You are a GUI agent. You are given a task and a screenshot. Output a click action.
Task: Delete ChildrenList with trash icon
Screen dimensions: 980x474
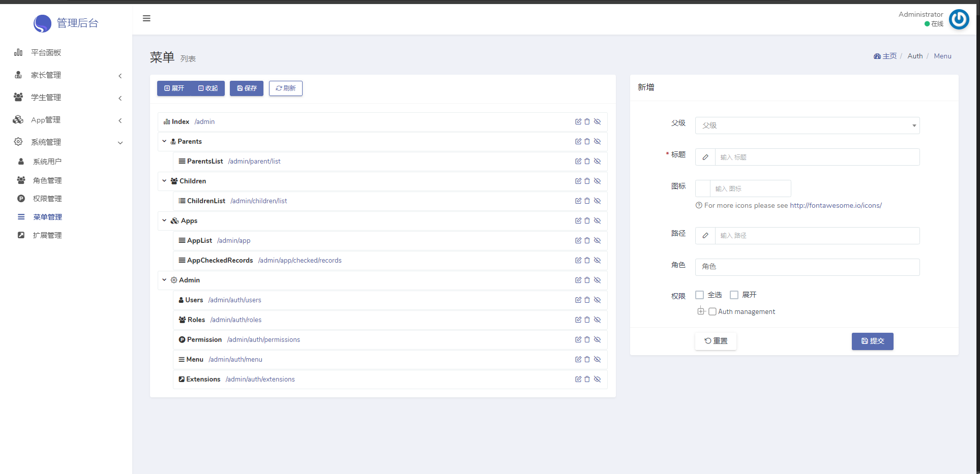[587, 201]
